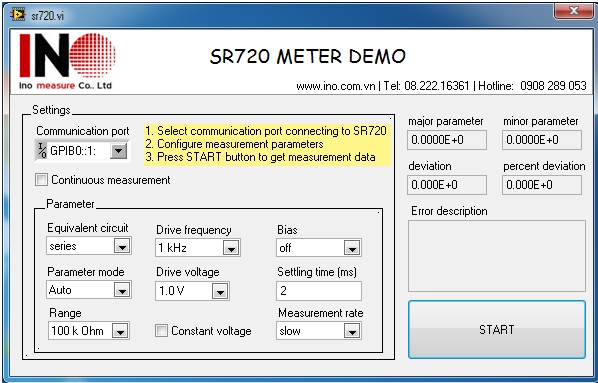598x383 pixels.
Task: Select the Range 100 k Ohm dropdown
Action: [88, 331]
